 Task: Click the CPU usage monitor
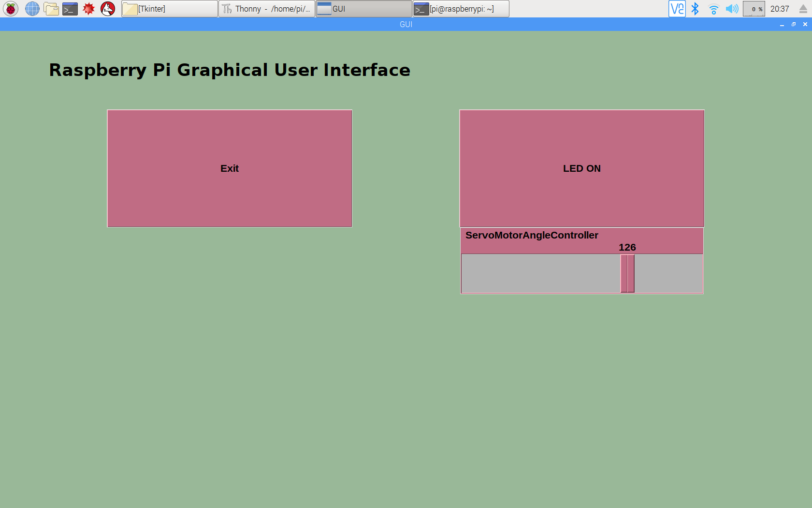[x=754, y=9]
